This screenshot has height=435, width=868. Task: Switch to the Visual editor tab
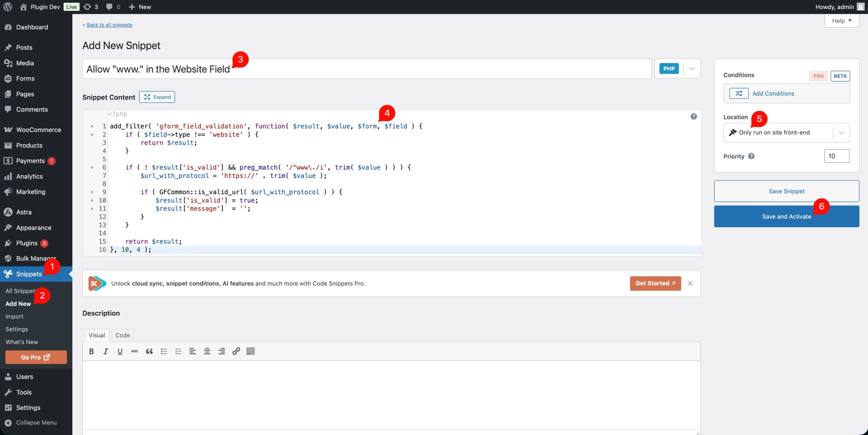(97, 335)
